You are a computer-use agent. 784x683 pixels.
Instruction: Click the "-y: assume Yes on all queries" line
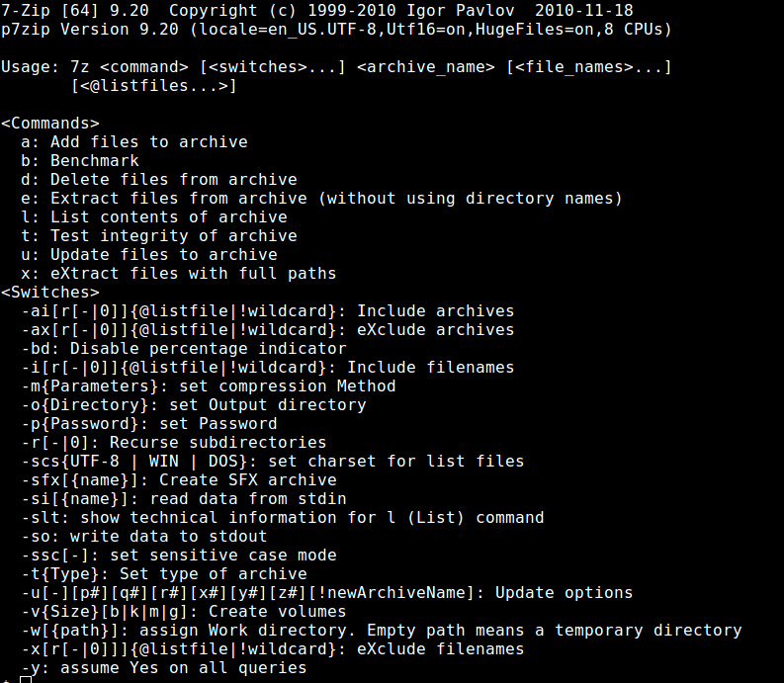pyautogui.click(x=163, y=668)
